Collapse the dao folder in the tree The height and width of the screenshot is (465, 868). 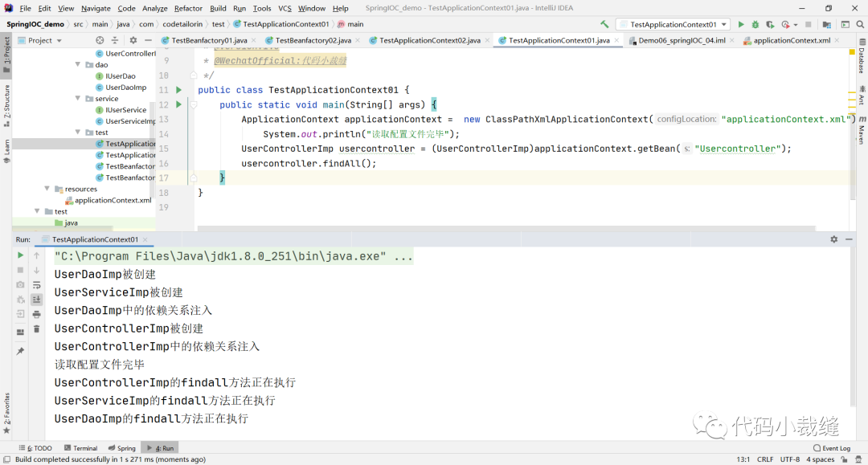77,65
